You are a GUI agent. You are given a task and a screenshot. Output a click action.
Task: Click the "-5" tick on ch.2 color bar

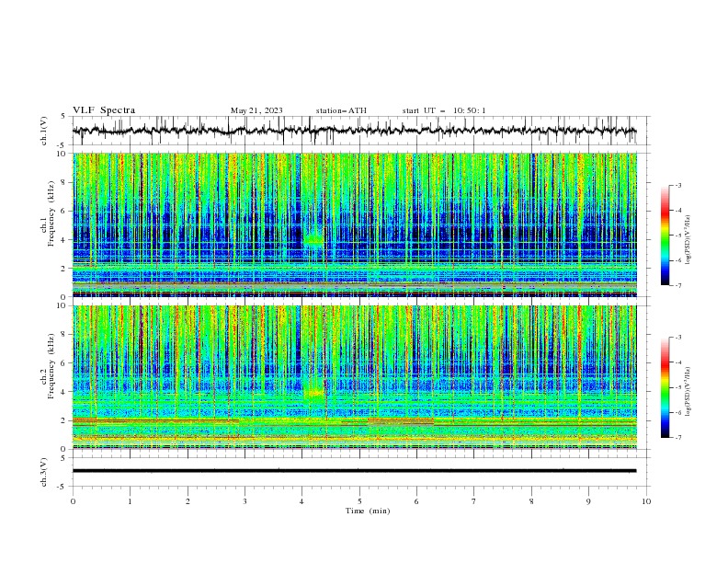(677, 387)
